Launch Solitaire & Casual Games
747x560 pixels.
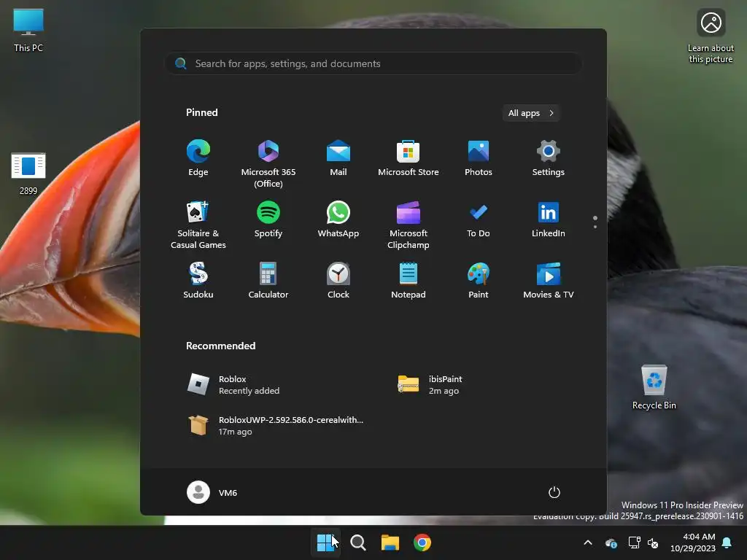click(x=198, y=225)
